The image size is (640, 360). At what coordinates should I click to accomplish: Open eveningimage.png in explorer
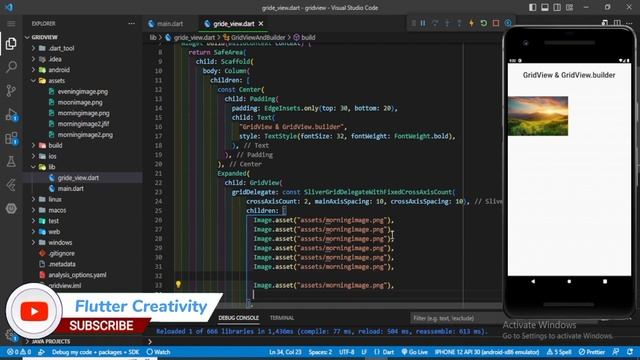coord(83,91)
